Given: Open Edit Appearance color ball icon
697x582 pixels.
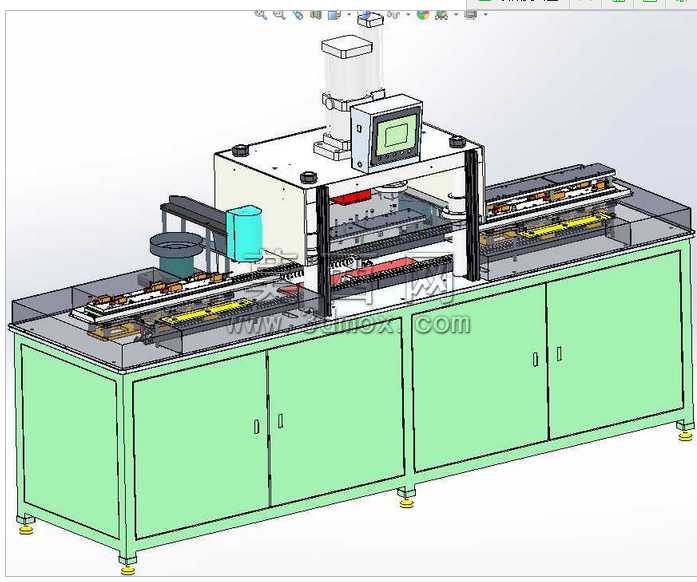Looking at the screenshot, I should pos(423,15).
